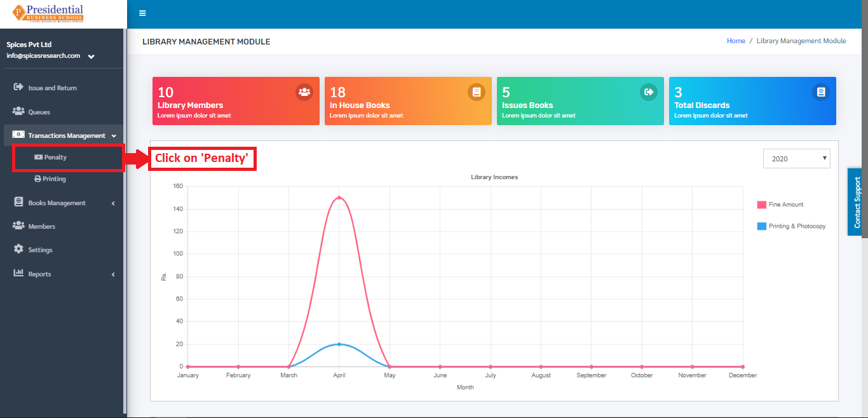Image resolution: width=868 pixels, height=418 pixels.
Task: Click the Reports bar chart icon
Action: click(18, 273)
